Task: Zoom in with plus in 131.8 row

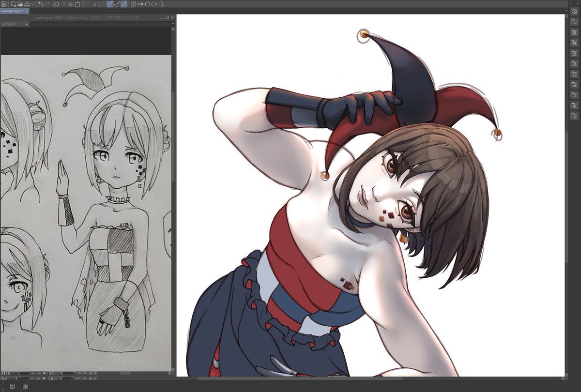Action: pos(39,373)
